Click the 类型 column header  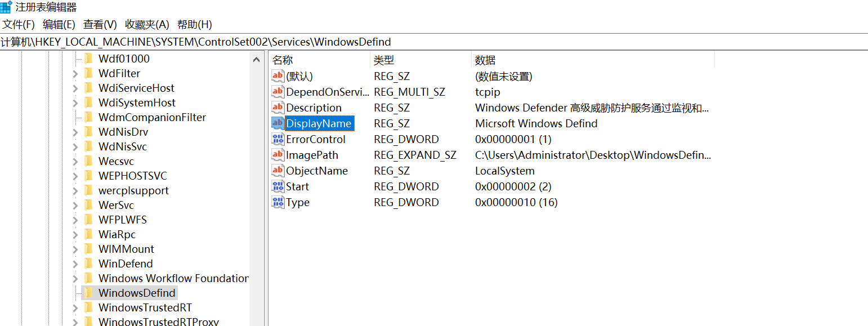tap(384, 60)
